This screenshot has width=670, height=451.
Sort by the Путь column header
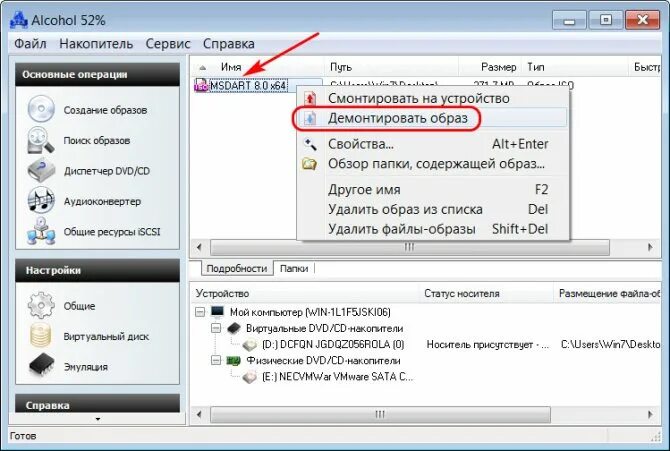pos(391,67)
